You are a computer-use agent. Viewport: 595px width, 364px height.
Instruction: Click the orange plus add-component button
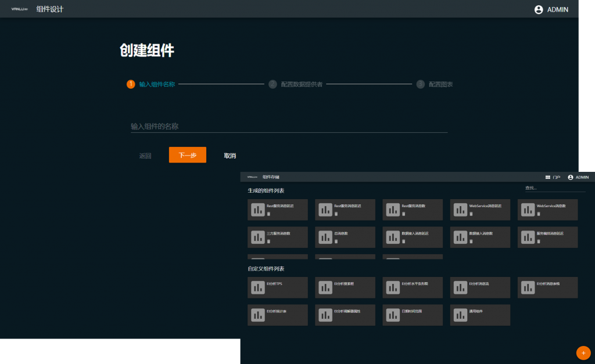tap(583, 352)
